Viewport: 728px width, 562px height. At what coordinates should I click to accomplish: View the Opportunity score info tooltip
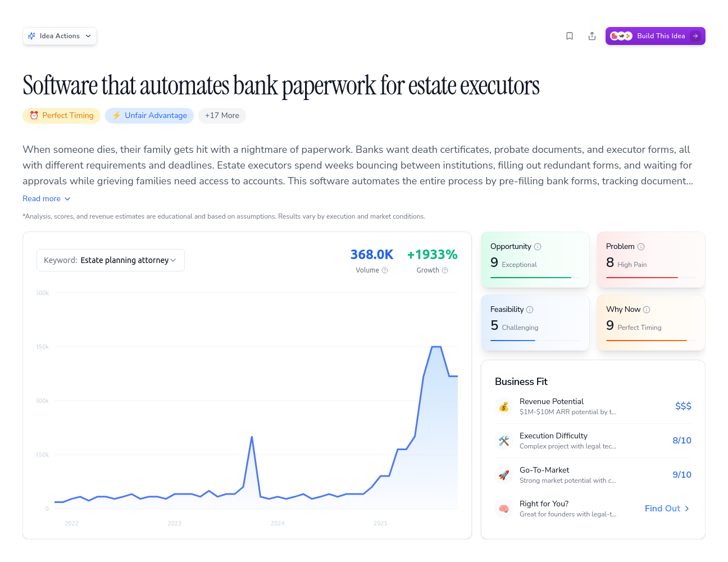tap(538, 246)
